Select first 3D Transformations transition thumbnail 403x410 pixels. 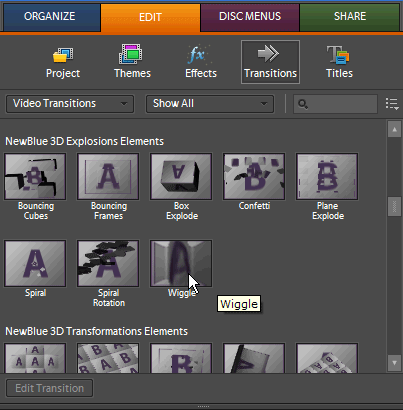pos(35,358)
